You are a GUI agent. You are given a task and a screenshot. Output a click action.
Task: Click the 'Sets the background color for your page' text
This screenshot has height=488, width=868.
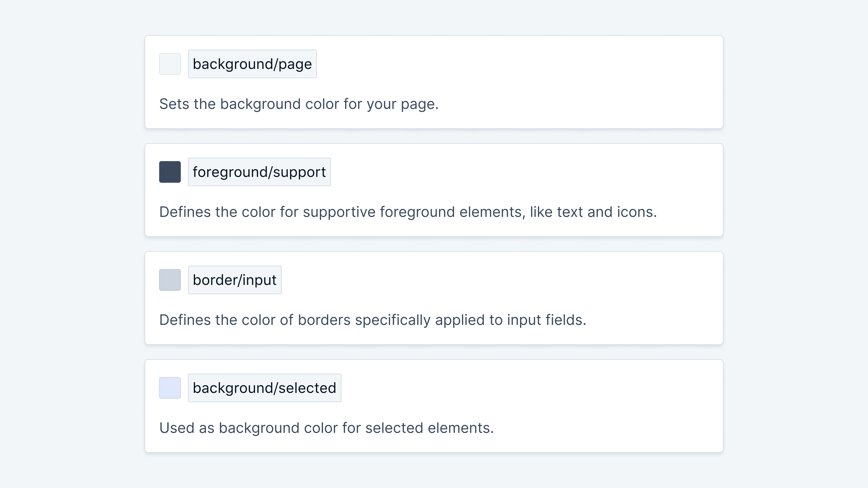[299, 104]
